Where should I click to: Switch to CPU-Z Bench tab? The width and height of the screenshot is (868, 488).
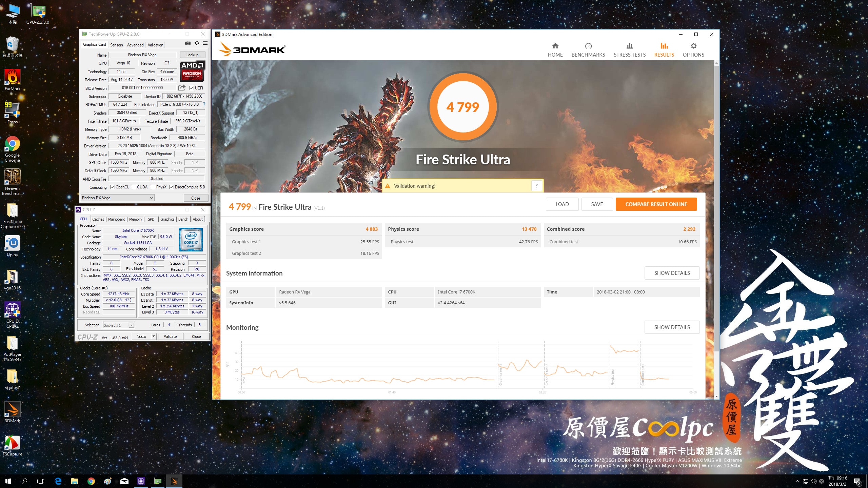tap(183, 219)
